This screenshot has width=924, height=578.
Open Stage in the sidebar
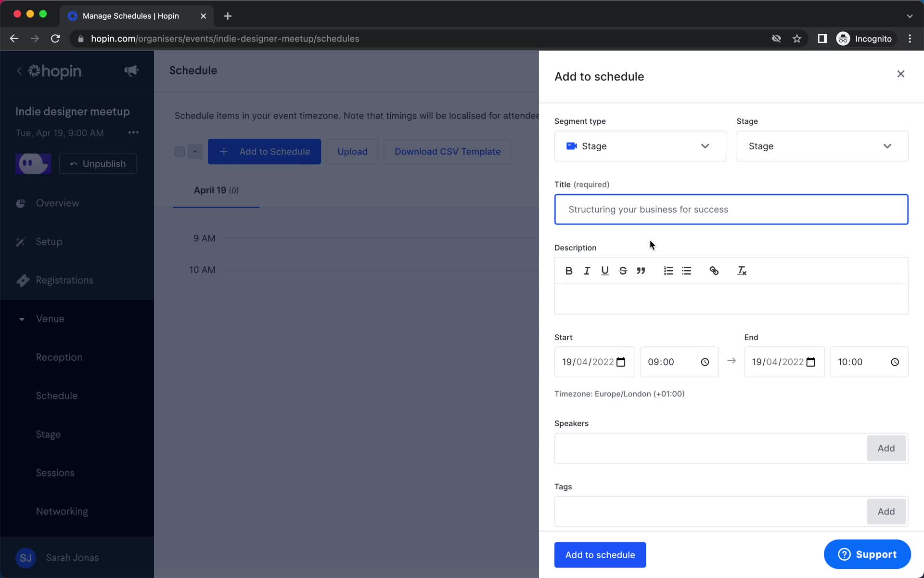(48, 434)
